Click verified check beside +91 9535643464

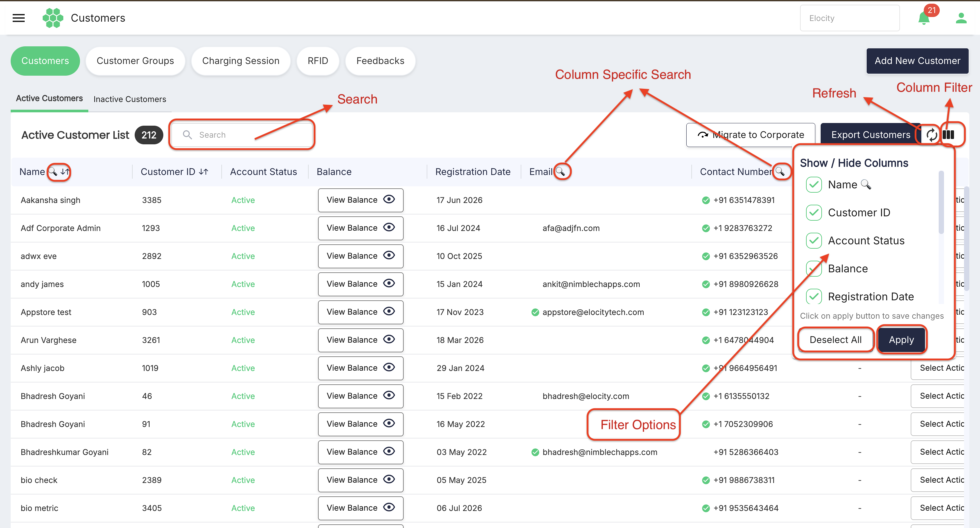(x=706, y=508)
